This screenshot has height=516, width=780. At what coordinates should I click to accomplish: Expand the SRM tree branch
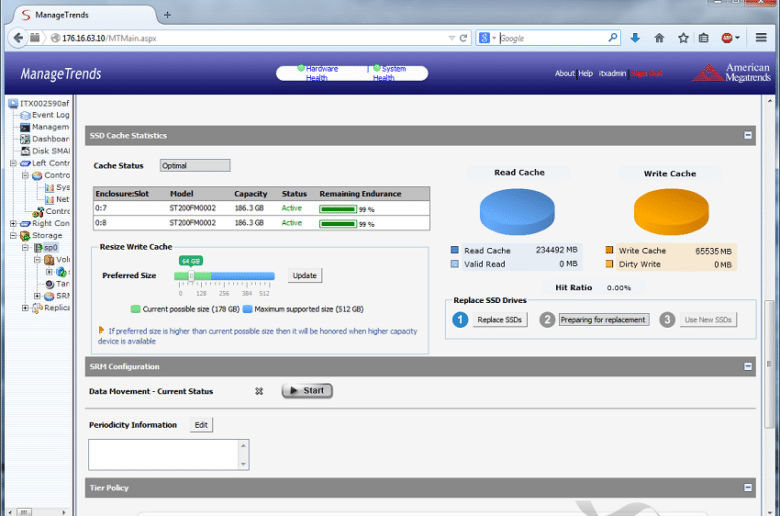[37, 296]
